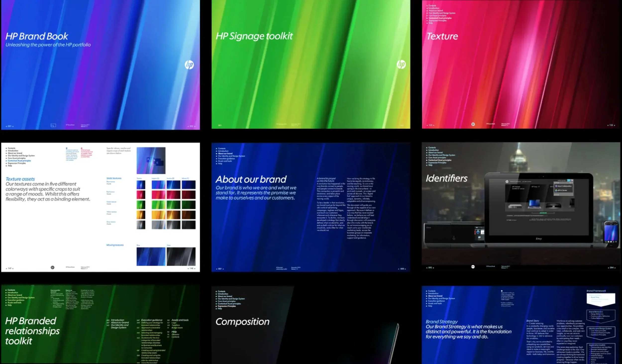This screenshot has width=622, height=364.
Task: Click the HP logo on the blue Brand Book cover
Action: coord(189,65)
